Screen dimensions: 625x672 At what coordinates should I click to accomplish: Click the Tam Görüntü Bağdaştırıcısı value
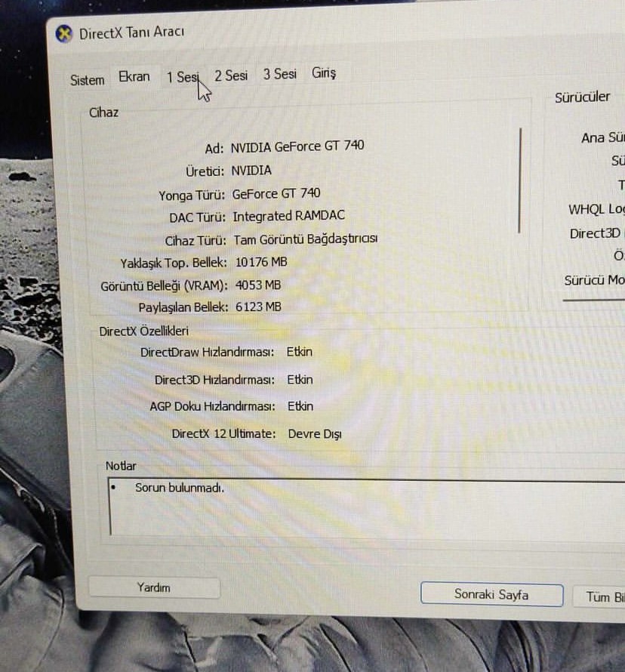pos(306,239)
